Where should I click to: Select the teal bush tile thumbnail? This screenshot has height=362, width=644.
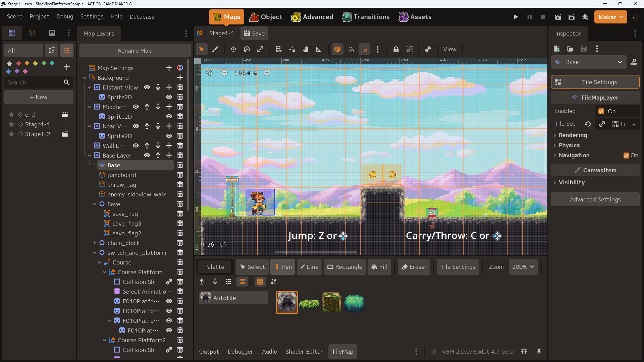pos(354,303)
